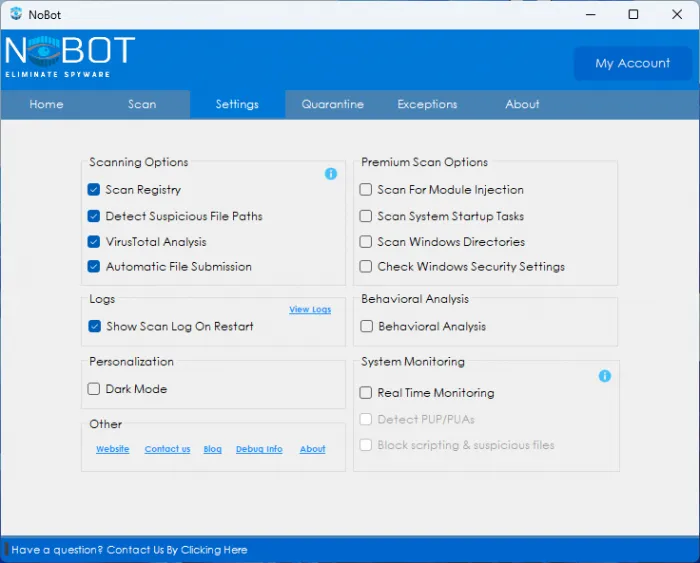The image size is (700, 563).
Task: Click the NoBot eye logo
Action: [x=44, y=51]
